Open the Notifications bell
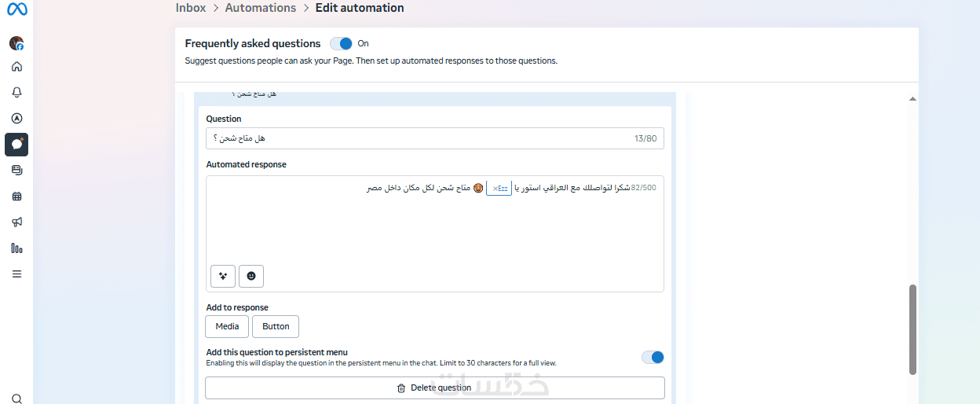This screenshot has height=404, width=980. (x=16, y=93)
